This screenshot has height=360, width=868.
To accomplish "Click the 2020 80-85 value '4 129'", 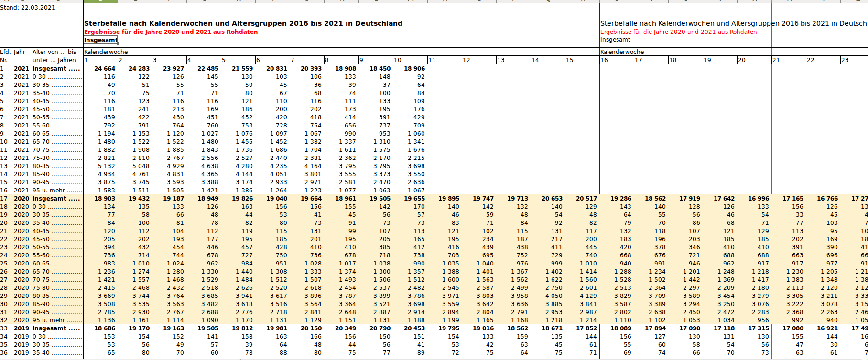I will point(588,296).
